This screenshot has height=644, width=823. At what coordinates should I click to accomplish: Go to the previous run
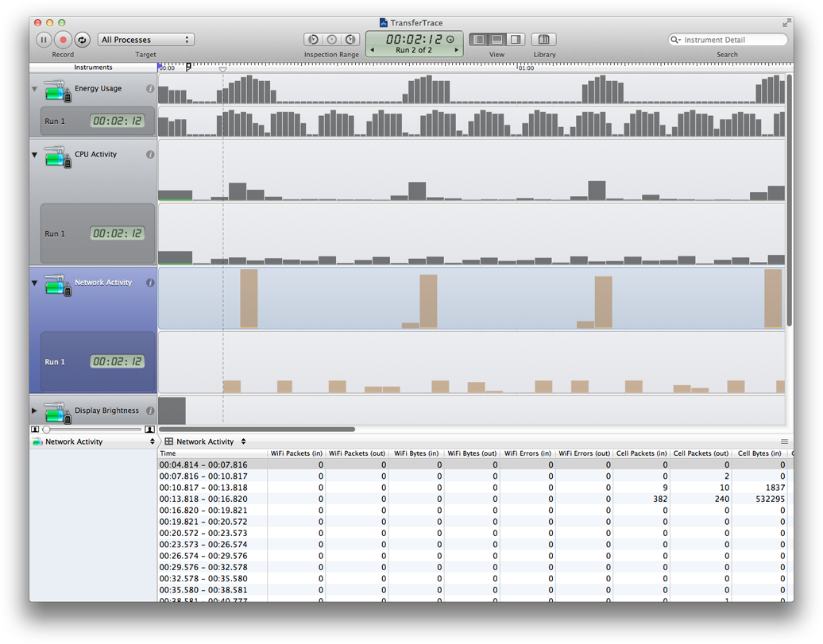tap(373, 50)
